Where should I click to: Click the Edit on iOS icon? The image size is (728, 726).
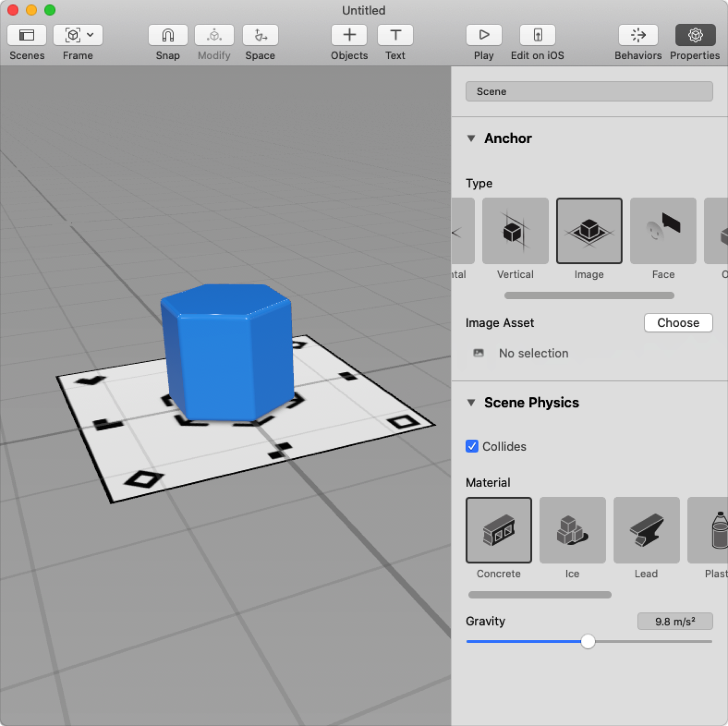(537, 35)
